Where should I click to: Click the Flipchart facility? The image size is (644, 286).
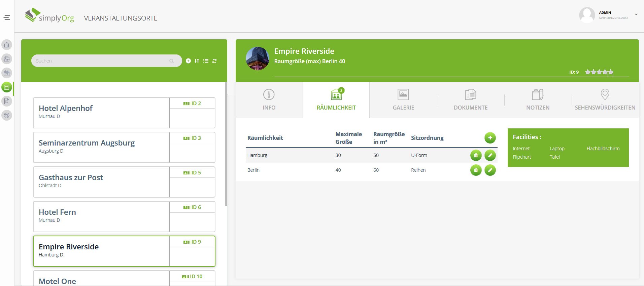(522, 157)
